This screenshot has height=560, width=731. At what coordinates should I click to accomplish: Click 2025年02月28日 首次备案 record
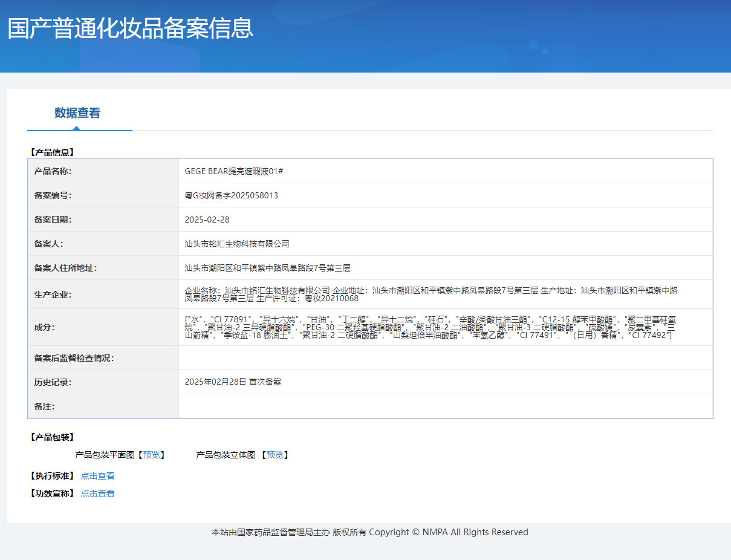pos(233,382)
